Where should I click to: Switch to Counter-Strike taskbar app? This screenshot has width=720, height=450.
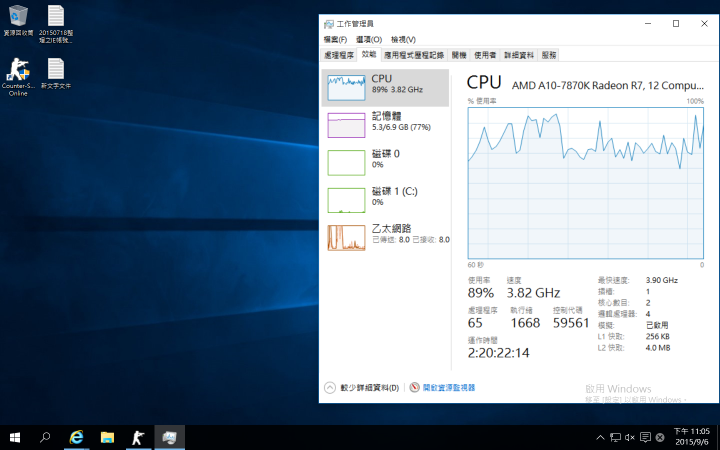138,438
